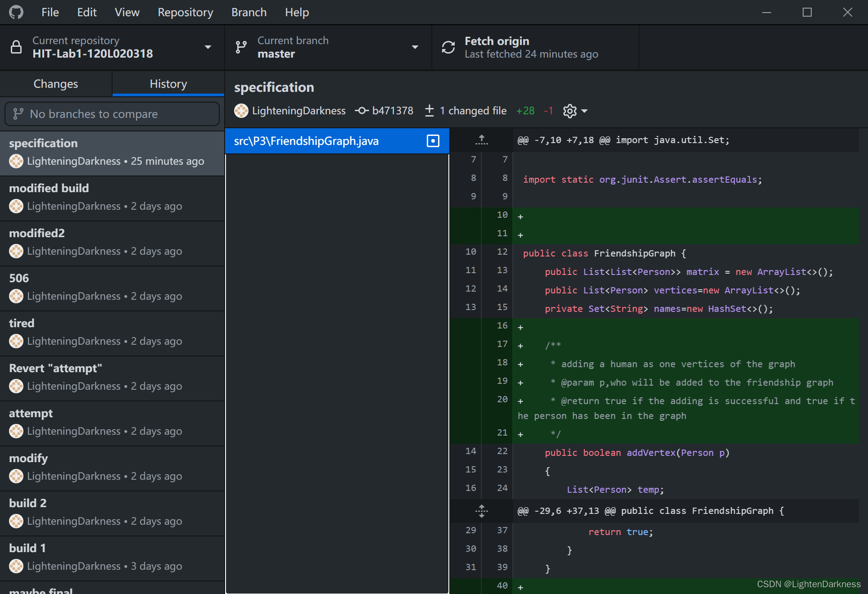Open diff settings gear icon
This screenshot has width=868, height=594.
pyautogui.click(x=570, y=111)
